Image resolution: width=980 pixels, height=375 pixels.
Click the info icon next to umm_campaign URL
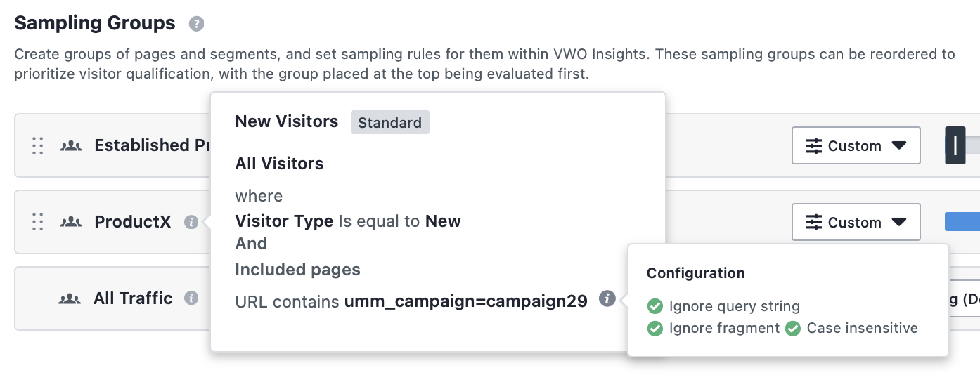tap(607, 299)
